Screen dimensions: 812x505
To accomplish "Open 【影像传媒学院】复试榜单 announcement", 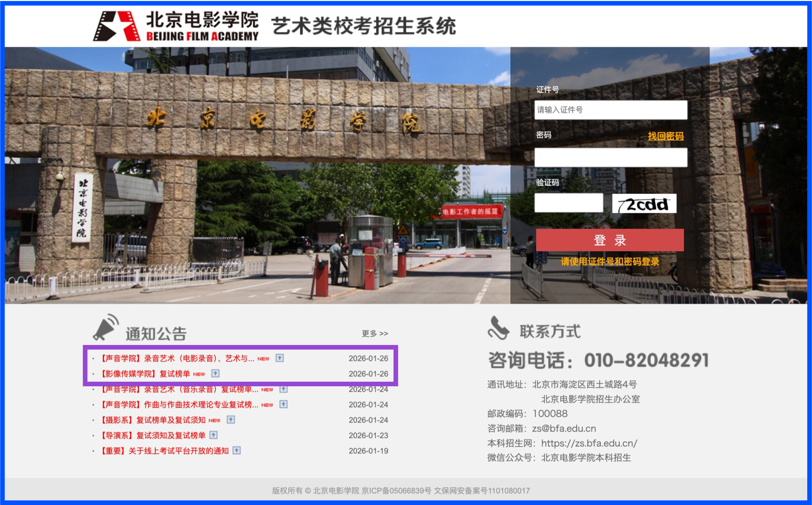I will click(145, 374).
